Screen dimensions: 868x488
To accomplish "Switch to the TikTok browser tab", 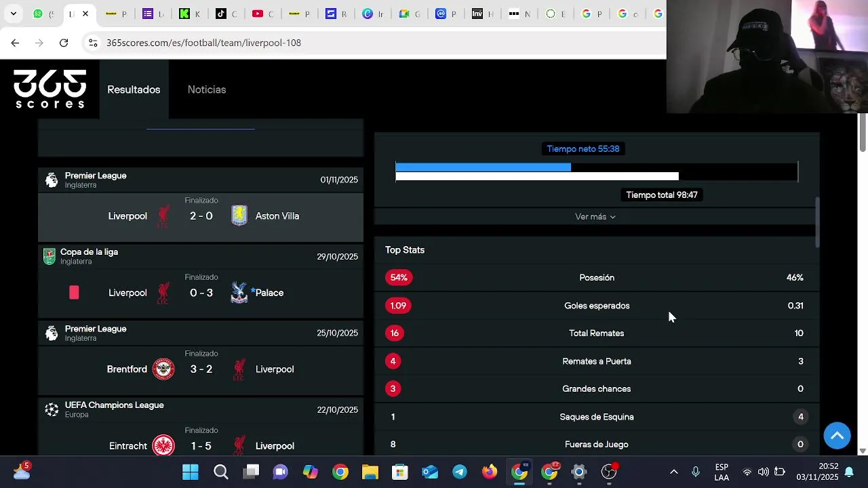I will (226, 14).
